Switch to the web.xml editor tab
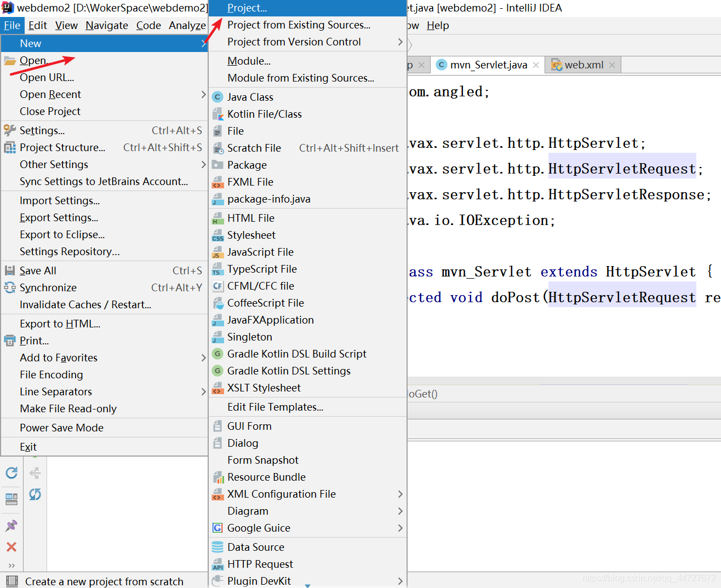The width and height of the screenshot is (721, 588). (584, 65)
